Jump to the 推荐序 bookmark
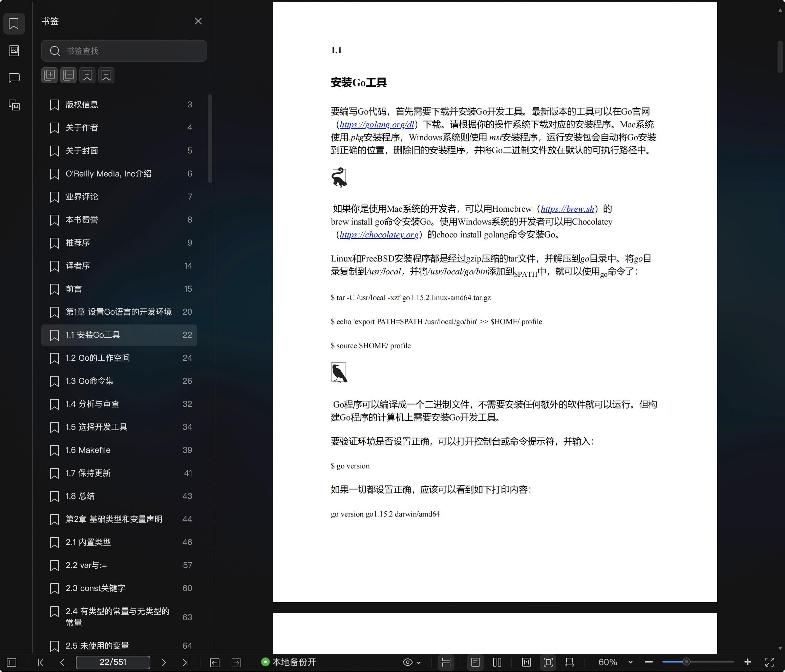 pyautogui.click(x=119, y=243)
